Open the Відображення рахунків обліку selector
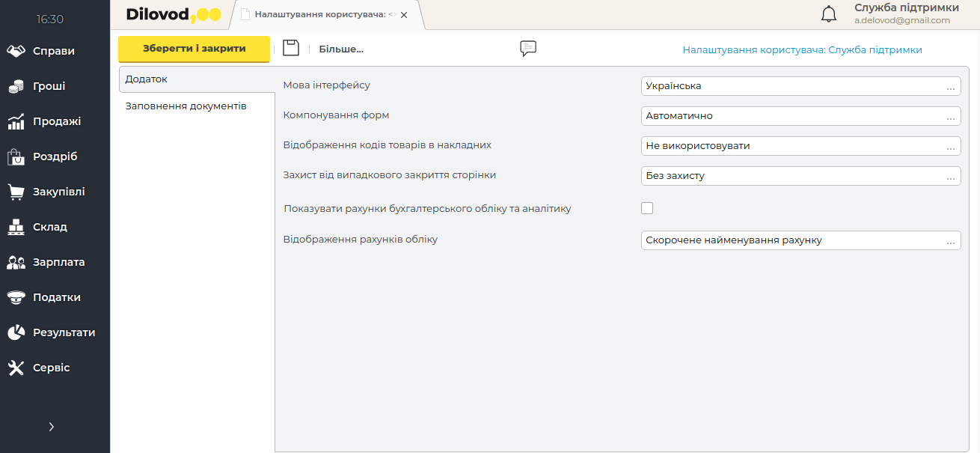Image resolution: width=980 pixels, height=453 pixels. (951, 240)
